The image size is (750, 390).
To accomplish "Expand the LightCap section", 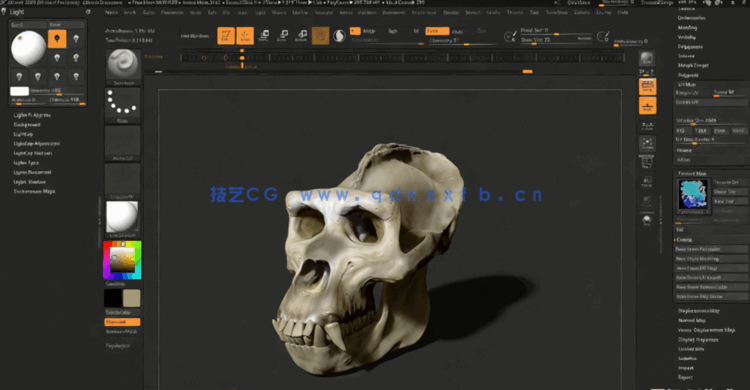I will [x=23, y=134].
